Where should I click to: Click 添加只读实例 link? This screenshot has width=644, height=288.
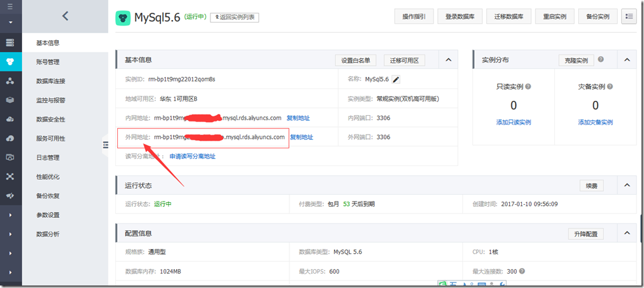tap(514, 122)
